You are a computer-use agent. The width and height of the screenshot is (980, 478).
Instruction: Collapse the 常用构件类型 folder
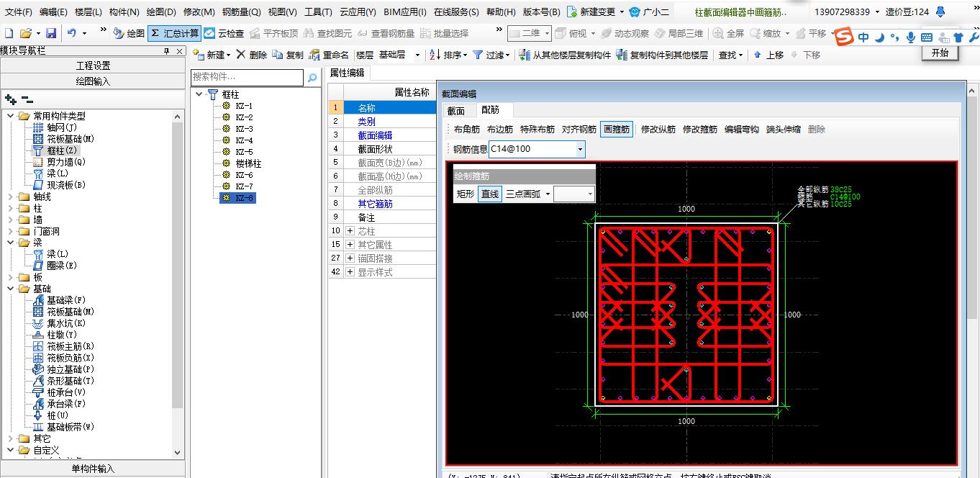click(x=10, y=116)
